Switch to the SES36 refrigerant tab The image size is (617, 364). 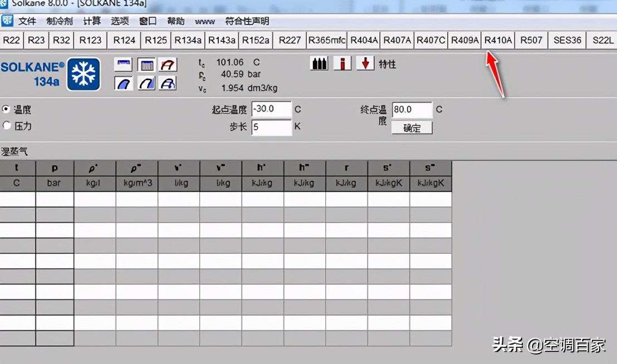pyautogui.click(x=567, y=40)
